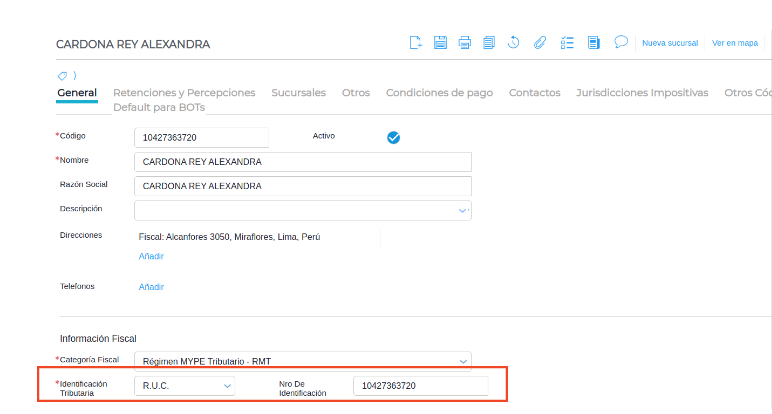Screen dimensions: 772x414
Task: Toggle the Activo checkbox
Action: (393, 137)
